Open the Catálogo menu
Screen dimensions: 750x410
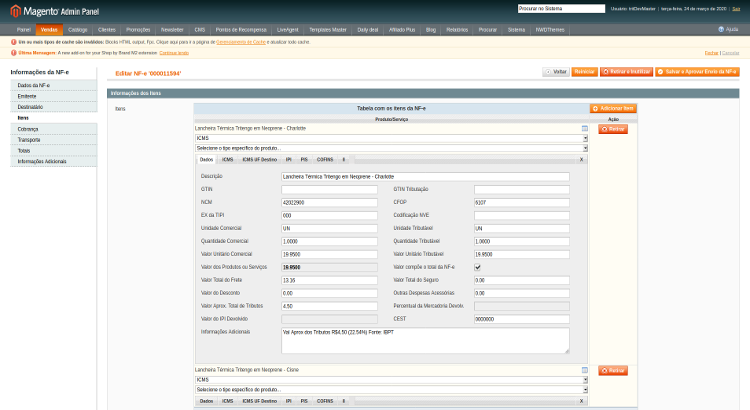(x=77, y=30)
